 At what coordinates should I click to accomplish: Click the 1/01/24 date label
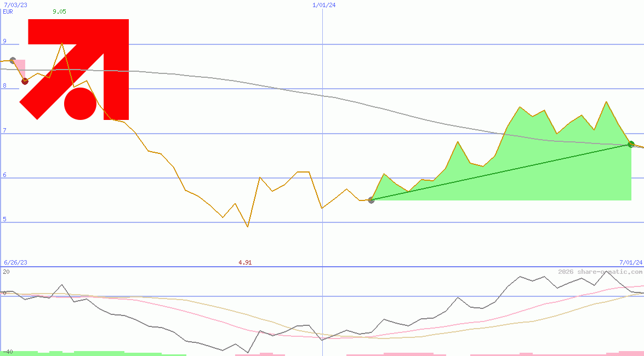click(324, 5)
